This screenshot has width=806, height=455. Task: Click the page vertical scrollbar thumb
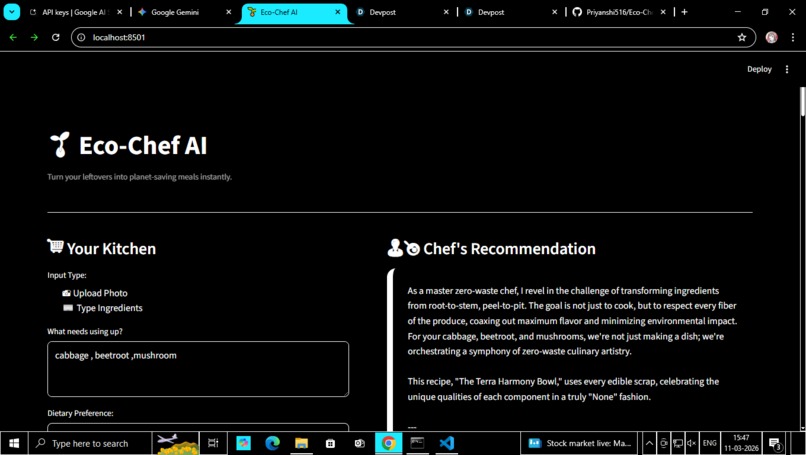click(x=802, y=102)
